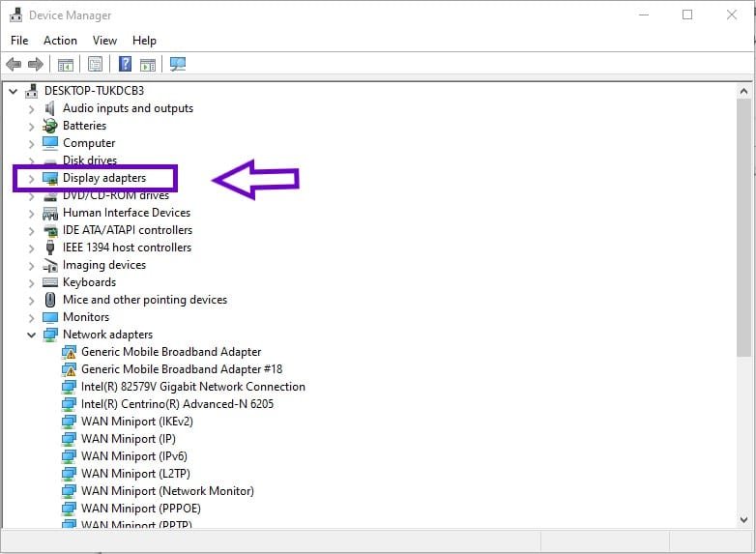
Task: Expand IEEE 1394 host controllers
Action: [31, 248]
